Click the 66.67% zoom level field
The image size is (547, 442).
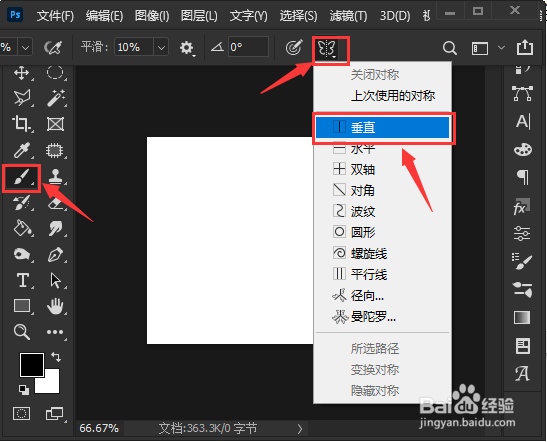99,428
